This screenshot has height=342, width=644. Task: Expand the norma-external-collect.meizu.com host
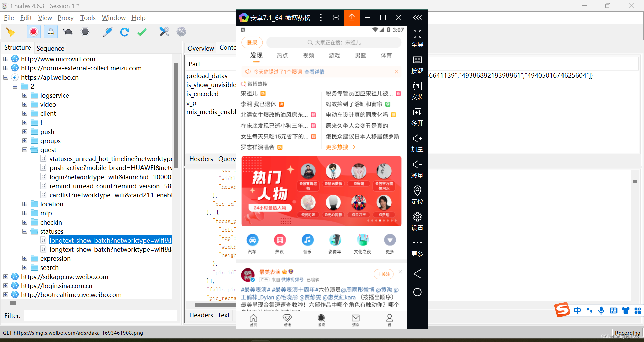6,68
